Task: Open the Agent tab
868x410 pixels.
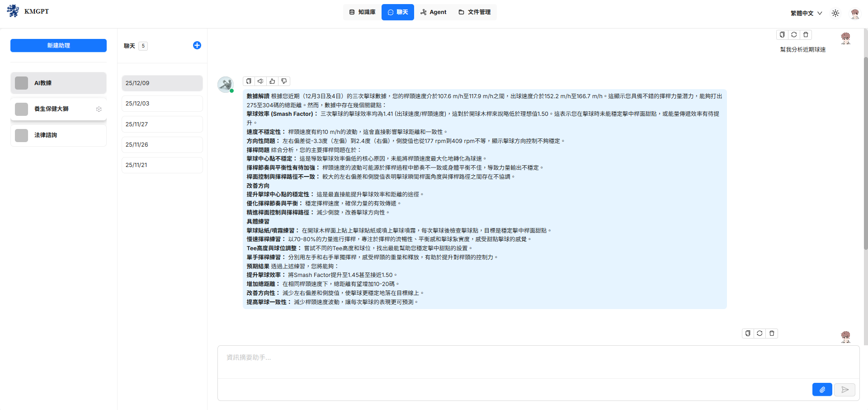Action: (x=433, y=12)
